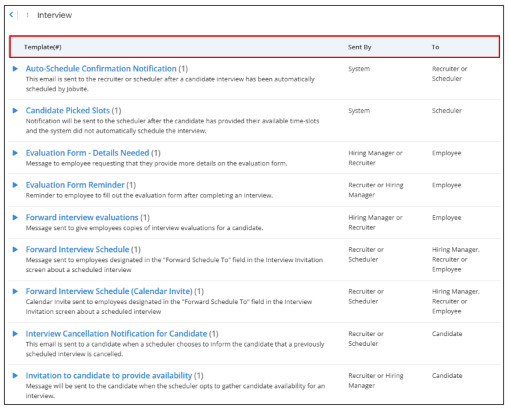Open Interview Cancellation Notification for Candidate link

(x=116, y=334)
